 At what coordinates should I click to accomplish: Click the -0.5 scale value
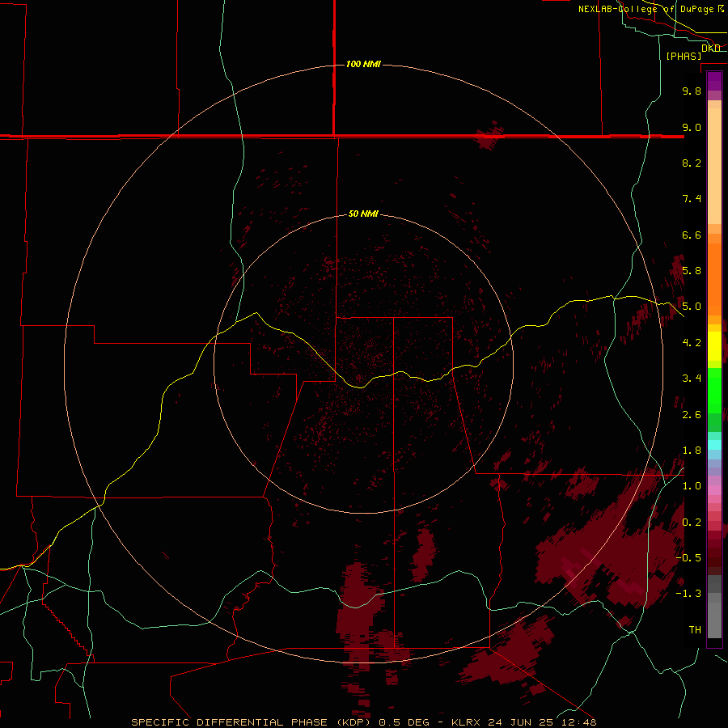pos(688,558)
